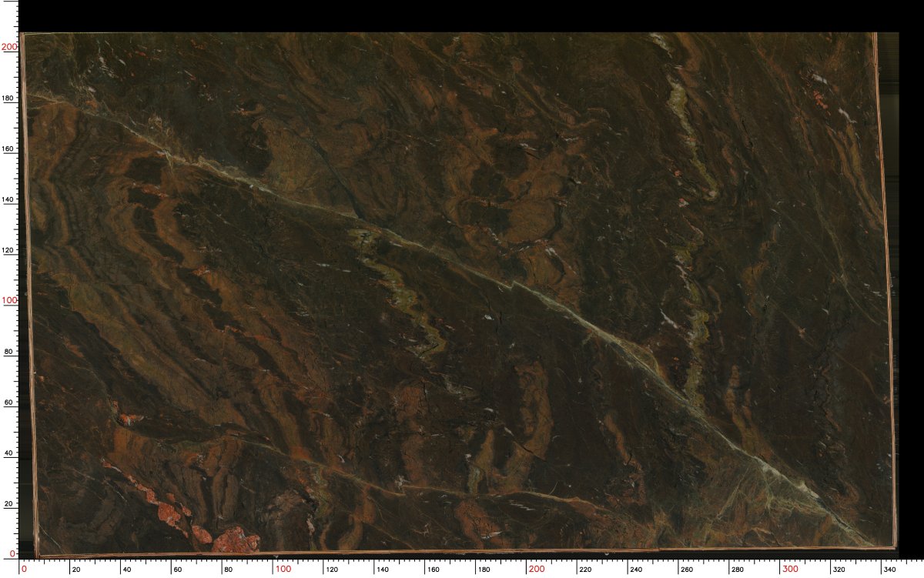Click the 180 label on vertical ruler
This screenshot has width=924, height=578.
(8, 98)
